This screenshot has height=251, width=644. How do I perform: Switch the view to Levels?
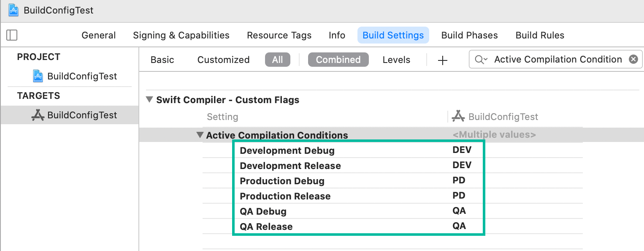point(396,60)
